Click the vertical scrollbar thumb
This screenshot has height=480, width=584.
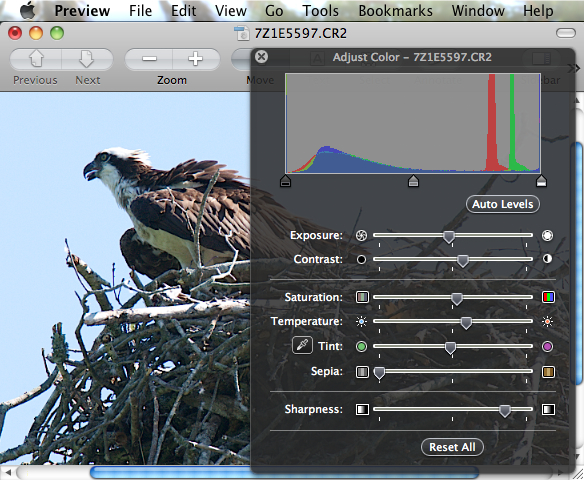click(x=578, y=263)
